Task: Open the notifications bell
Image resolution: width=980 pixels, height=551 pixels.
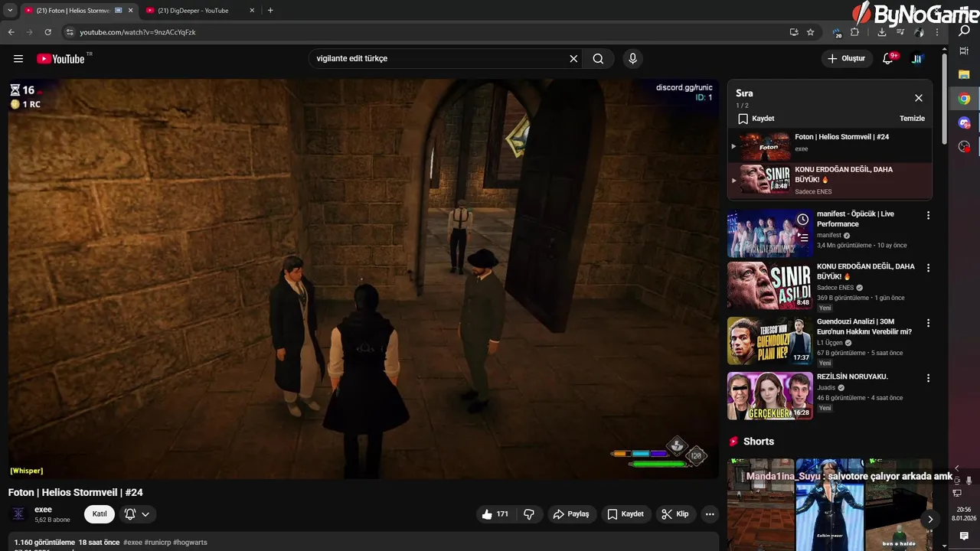Action: pos(888,59)
